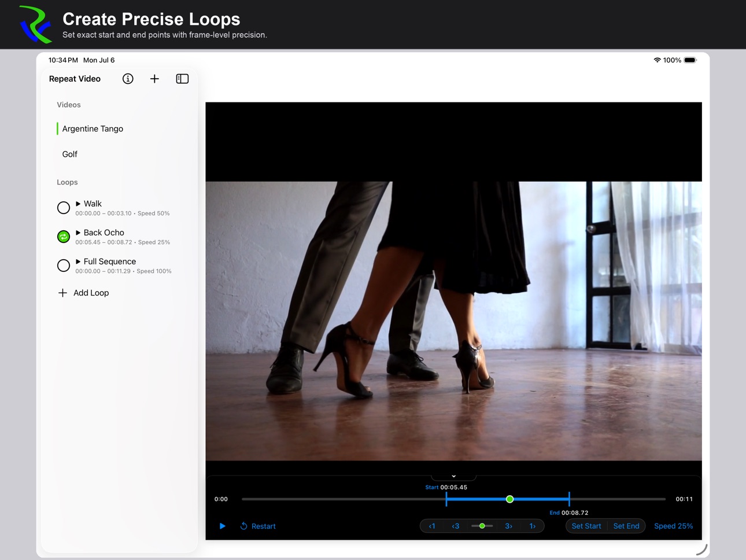Play the video with the play button
This screenshot has width=746, height=560.
coord(222,526)
